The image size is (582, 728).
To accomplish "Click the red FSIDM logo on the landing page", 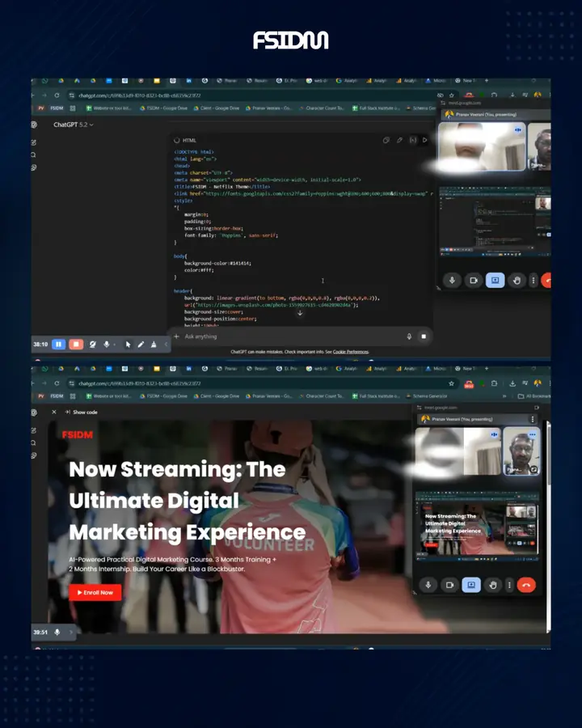I will [x=78, y=435].
